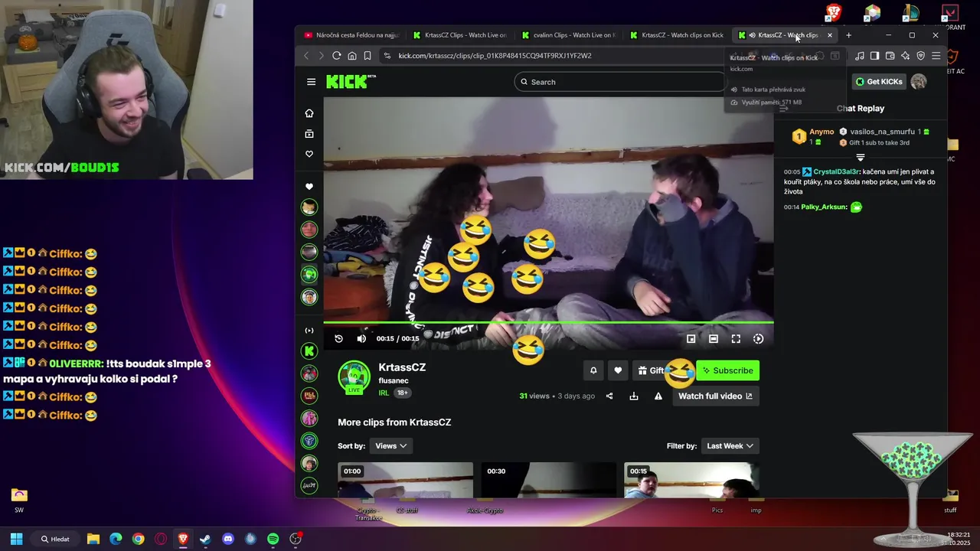
Task: Open the SW desktop folder
Action: tap(19, 500)
